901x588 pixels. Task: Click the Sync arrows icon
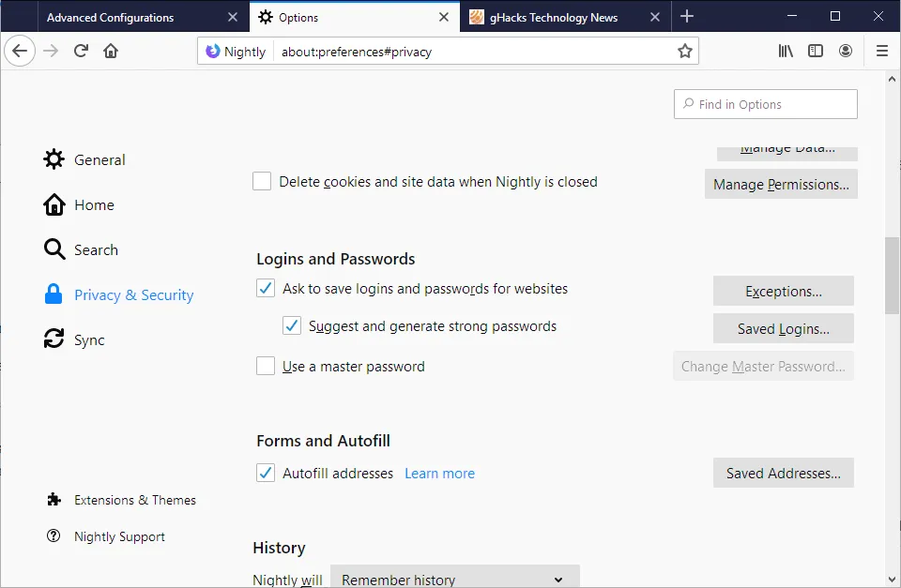click(53, 339)
